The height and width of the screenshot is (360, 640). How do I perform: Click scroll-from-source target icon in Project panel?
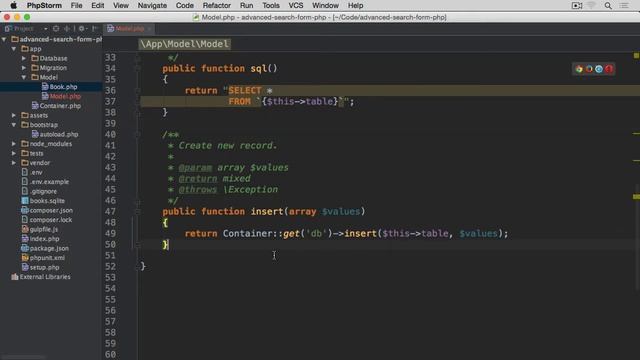pyautogui.click(x=56, y=29)
